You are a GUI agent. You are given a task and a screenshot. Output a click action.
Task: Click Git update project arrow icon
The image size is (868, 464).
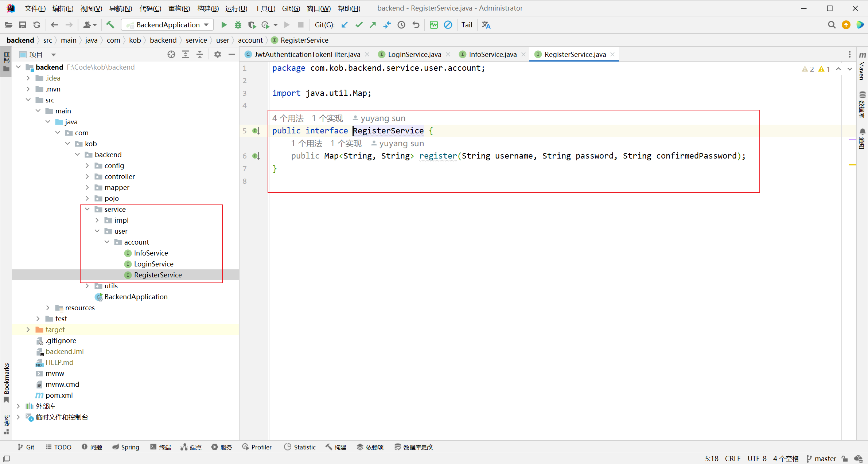tap(345, 25)
